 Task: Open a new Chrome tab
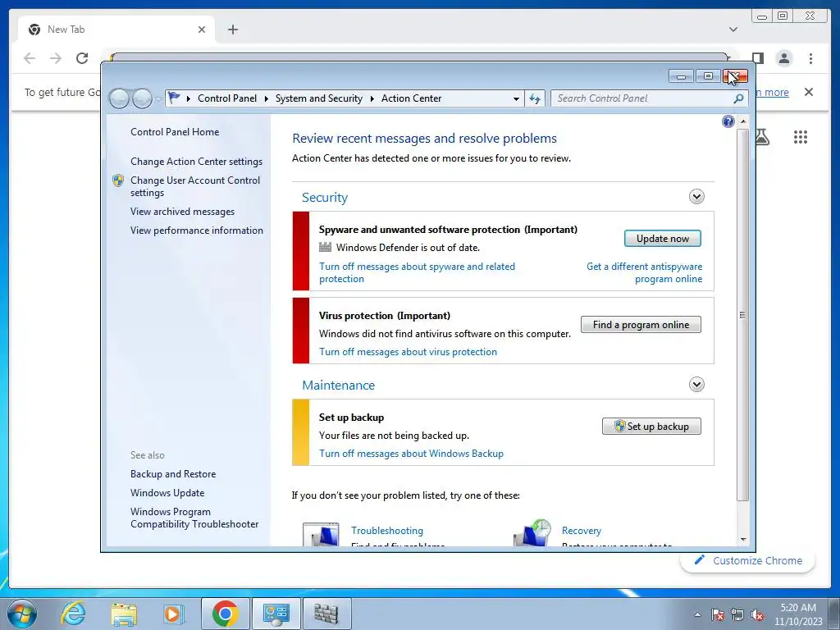pyautogui.click(x=232, y=30)
